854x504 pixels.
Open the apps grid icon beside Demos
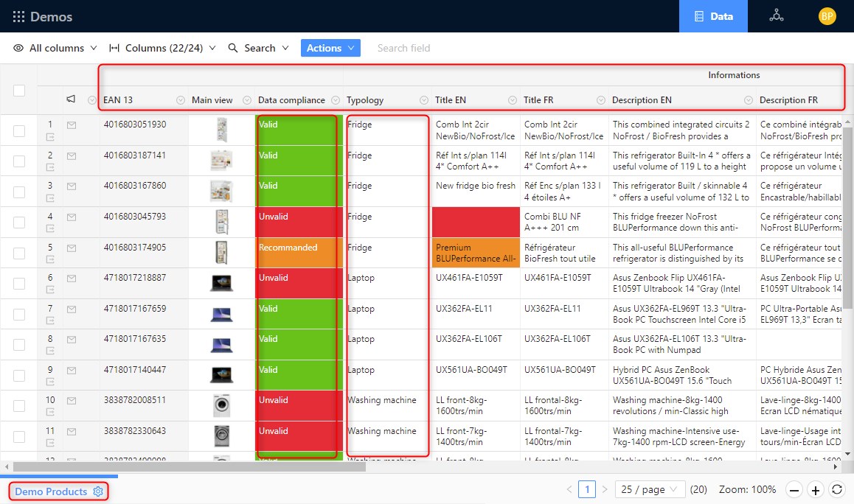click(18, 16)
